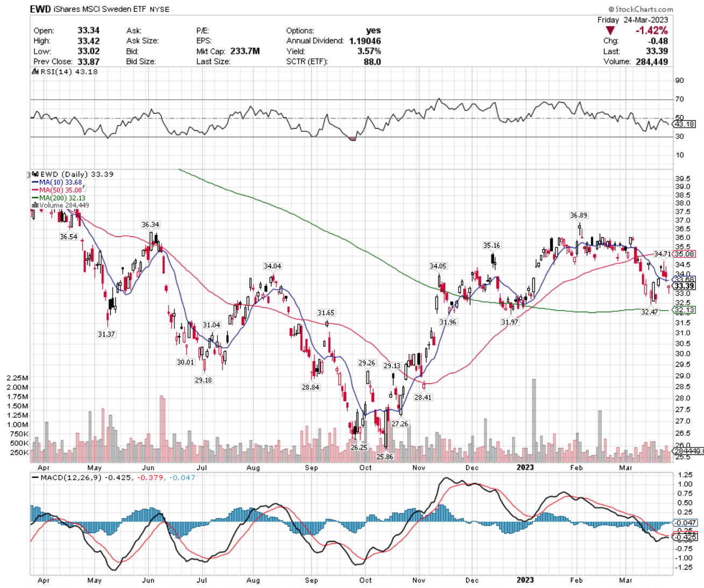Click the 29.13 price label
The height and width of the screenshot is (588, 704).
tap(391, 366)
